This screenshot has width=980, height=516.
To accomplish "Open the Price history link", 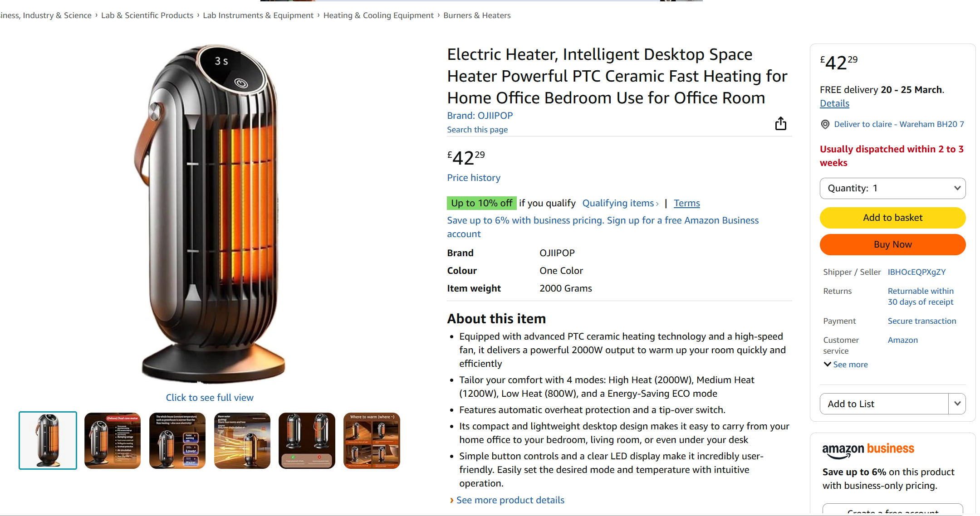I will (x=473, y=178).
